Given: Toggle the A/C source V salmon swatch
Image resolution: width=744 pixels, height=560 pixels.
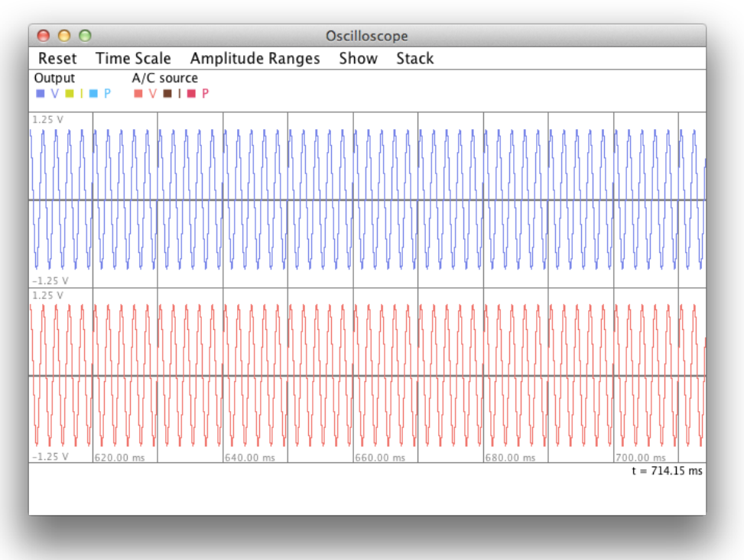Looking at the screenshot, I should 138,93.
